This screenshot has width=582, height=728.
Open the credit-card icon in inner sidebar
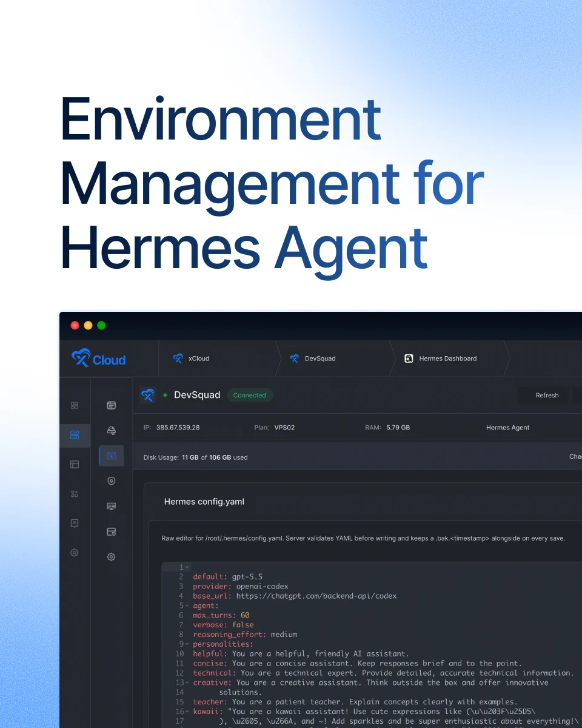(x=111, y=531)
